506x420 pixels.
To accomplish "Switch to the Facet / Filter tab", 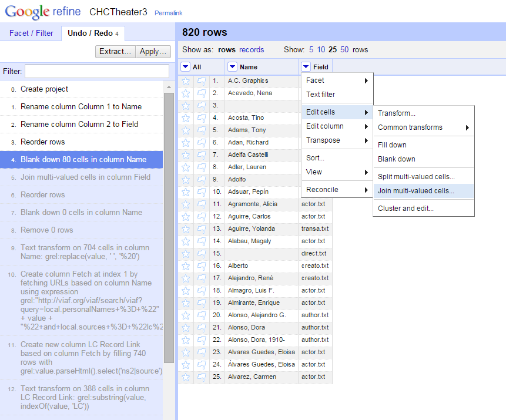I will tap(31, 33).
